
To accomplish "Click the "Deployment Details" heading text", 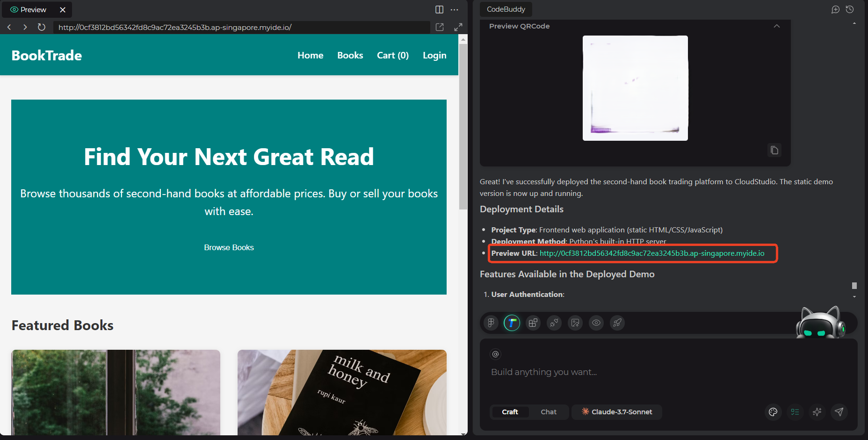I will [x=521, y=209].
